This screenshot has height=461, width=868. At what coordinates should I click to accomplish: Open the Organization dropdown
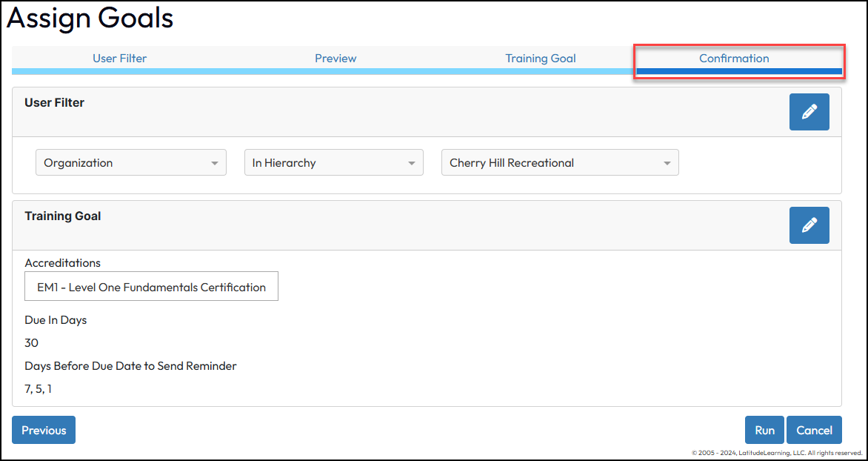tap(130, 163)
